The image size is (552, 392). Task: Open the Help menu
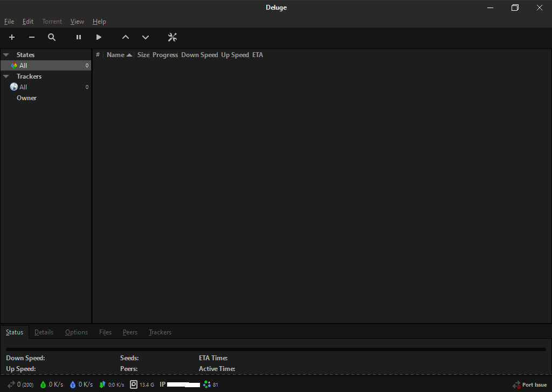[99, 22]
